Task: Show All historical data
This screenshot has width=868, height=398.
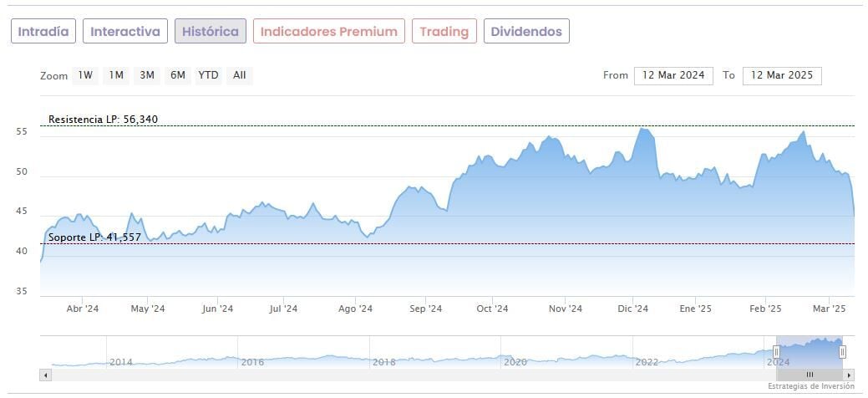Action: click(x=240, y=75)
